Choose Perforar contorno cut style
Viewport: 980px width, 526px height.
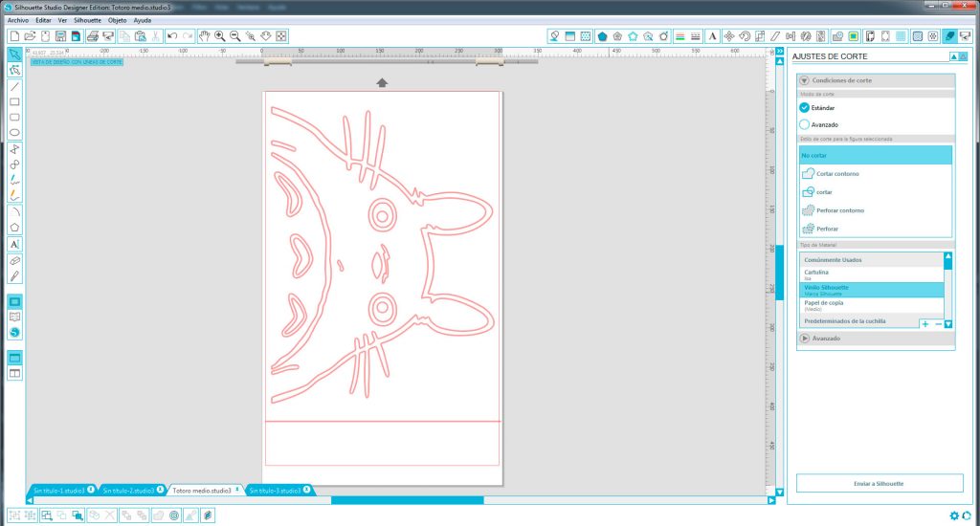coord(876,209)
